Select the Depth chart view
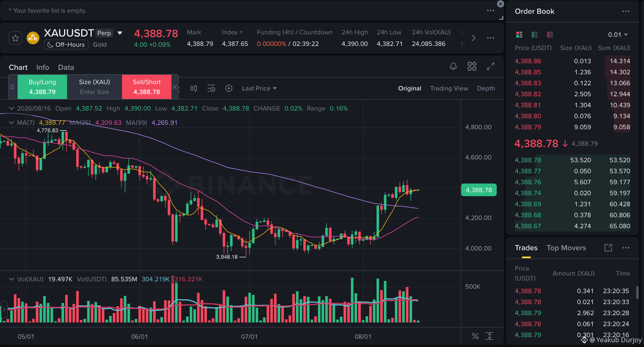The width and height of the screenshot is (644, 347). coord(486,88)
